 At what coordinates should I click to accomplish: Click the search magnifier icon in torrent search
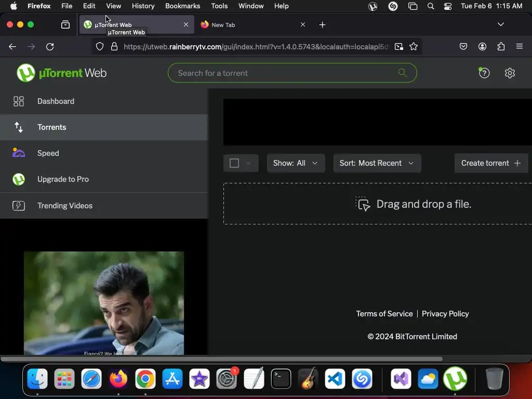click(403, 73)
